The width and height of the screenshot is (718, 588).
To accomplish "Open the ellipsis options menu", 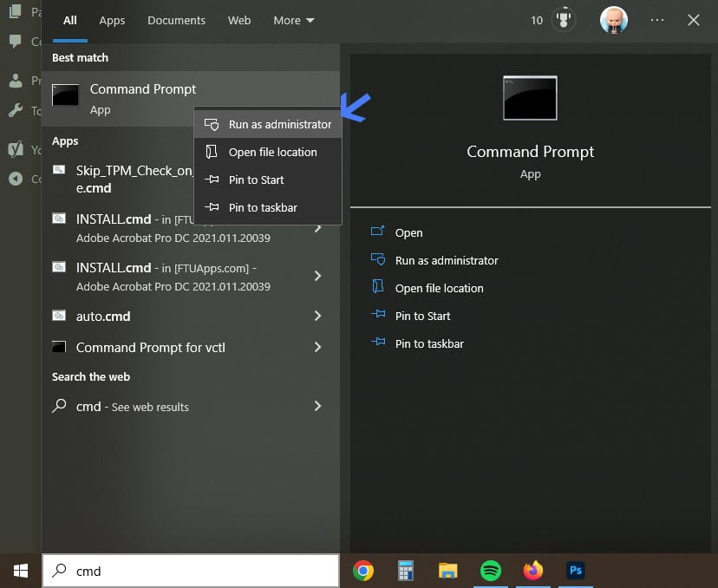I will (x=656, y=20).
